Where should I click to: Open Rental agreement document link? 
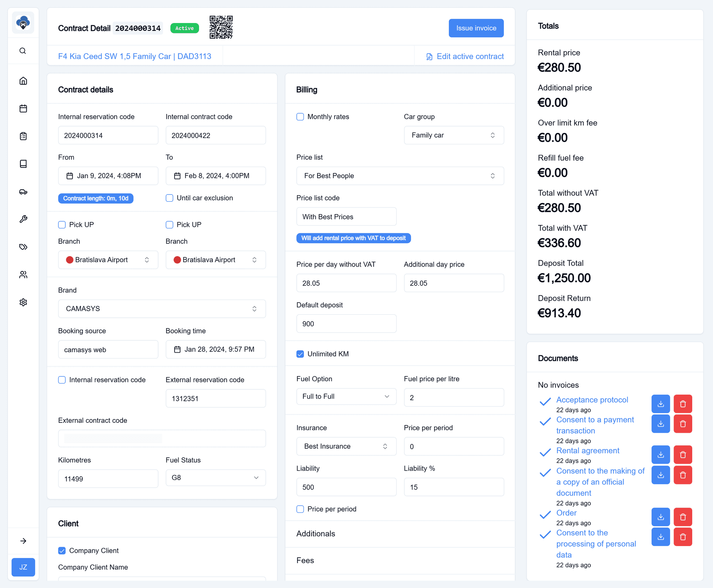click(x=588, y=451)
